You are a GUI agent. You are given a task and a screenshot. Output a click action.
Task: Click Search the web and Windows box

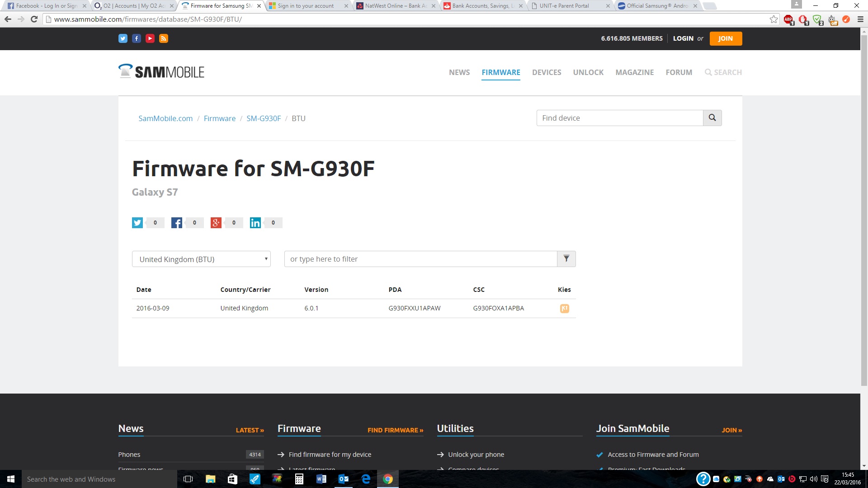click(99, 479)
